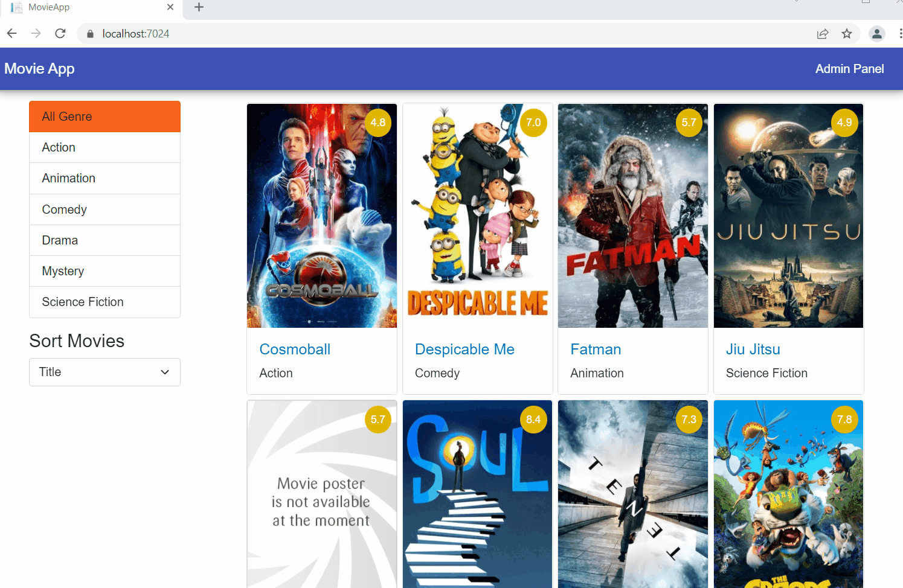Click the browser back arrow
Screen dimensions: 903x588
coord(12,34)
